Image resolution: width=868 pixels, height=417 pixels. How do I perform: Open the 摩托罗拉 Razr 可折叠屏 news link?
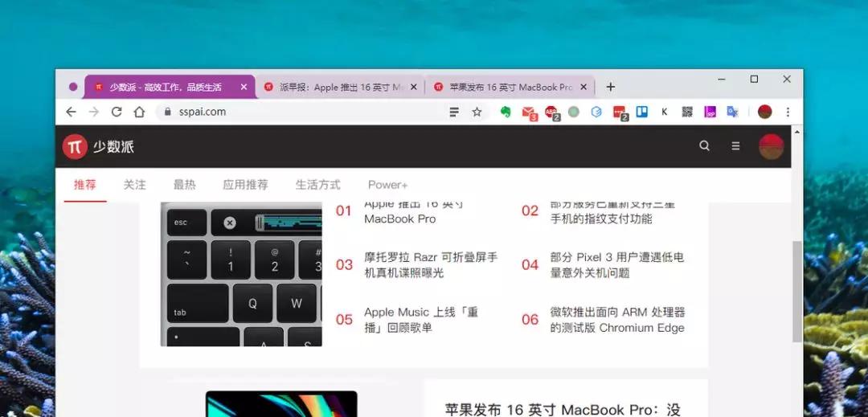431,265
